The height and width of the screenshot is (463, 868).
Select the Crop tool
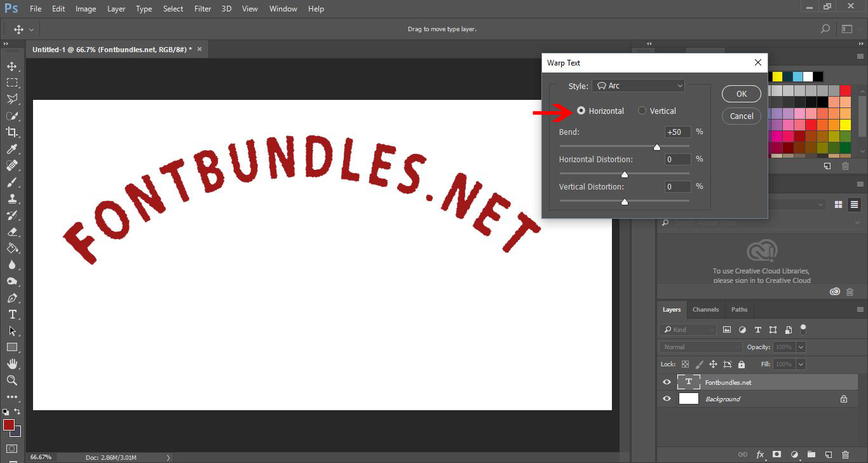pyautogui.click(x=13, y=132)
